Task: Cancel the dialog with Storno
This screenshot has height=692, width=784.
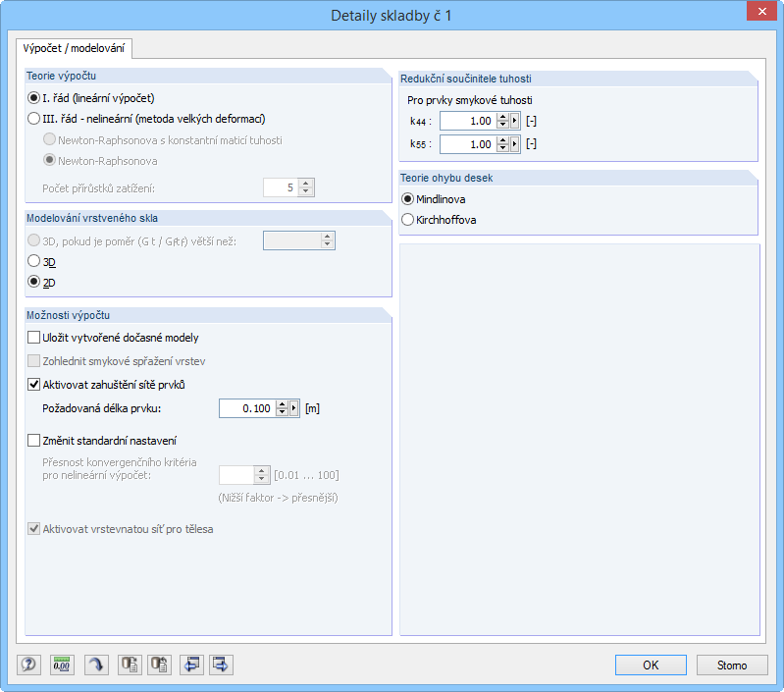Action: (732, 665)
